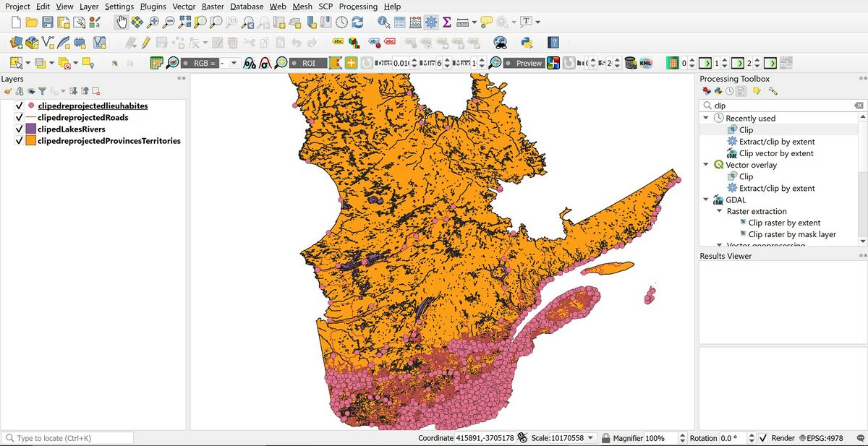
Task: Hide the clipedreprojectedRoads layer
Action: [x=19, y=117]
